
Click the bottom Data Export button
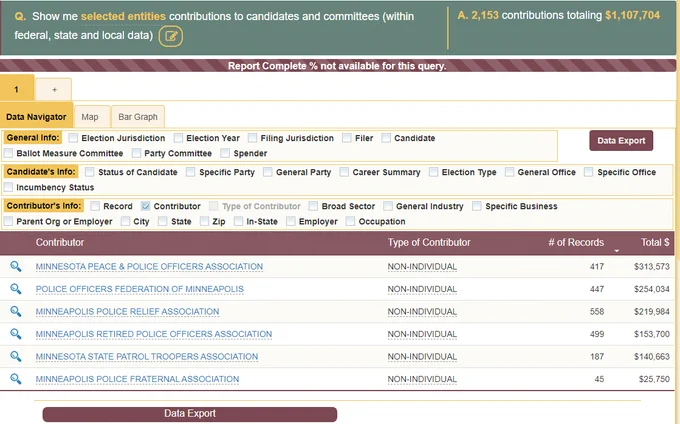pos(190,414)
